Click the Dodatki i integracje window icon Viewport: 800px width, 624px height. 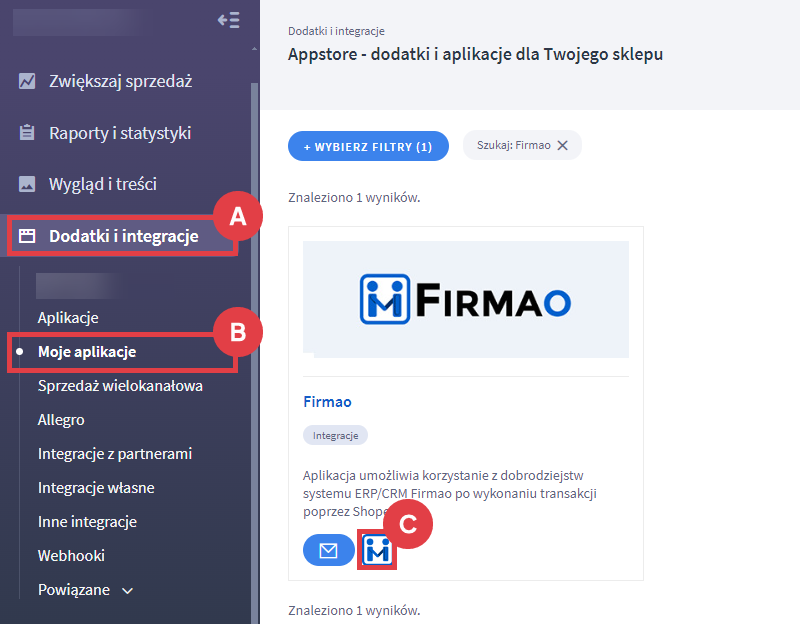pyautogui.click(x=27, y=236)
